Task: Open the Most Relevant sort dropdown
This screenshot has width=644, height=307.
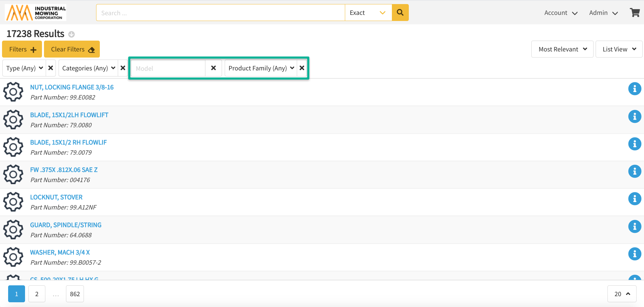Action: (x=562, y=49)
